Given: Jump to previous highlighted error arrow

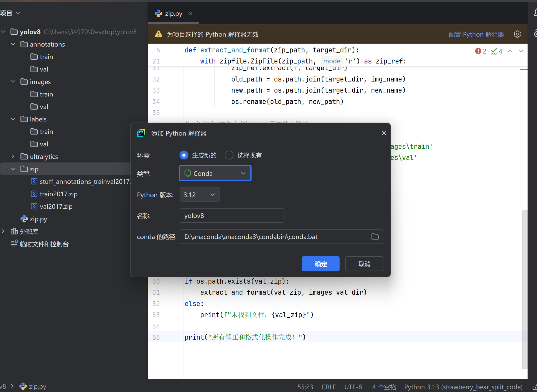Looking at the screenshot, I should 510,51.
